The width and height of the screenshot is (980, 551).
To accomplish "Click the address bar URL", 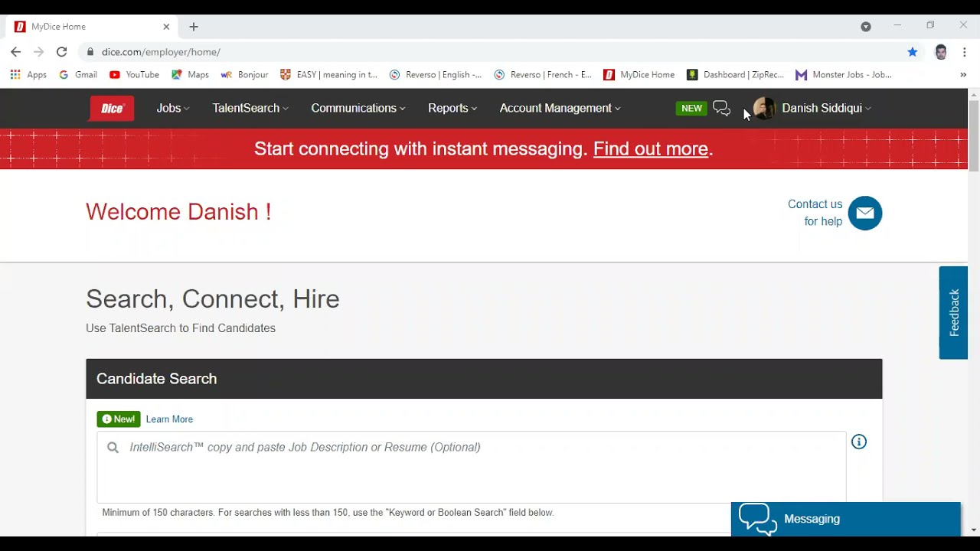I will pos(161,52).
